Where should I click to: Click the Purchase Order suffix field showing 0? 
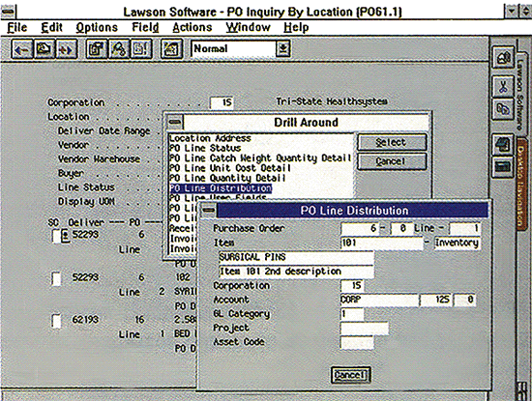point(401,228)
